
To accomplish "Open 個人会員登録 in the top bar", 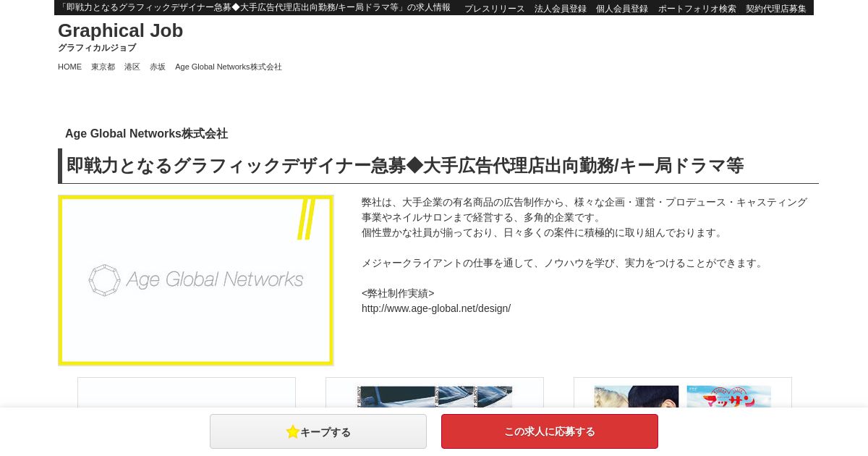I will coord(622,9).
